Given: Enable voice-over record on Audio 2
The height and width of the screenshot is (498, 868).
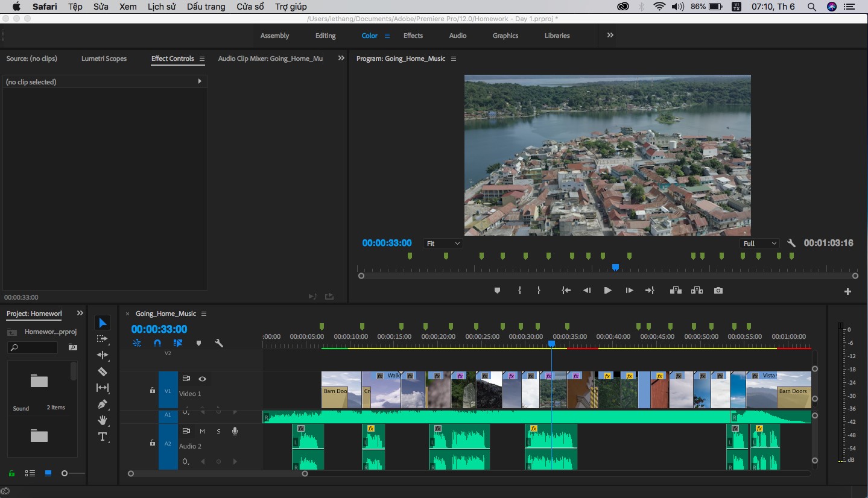Looking at the screenshot, I should [x=235, y=431].
